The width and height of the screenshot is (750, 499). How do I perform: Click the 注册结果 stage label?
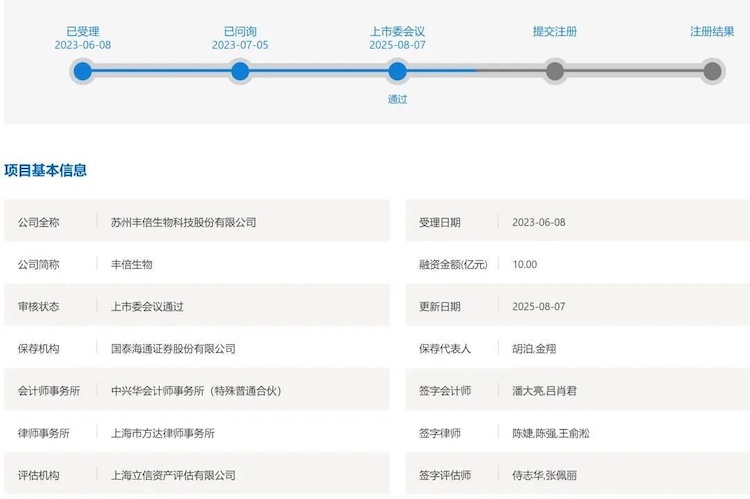[x=712, y=31]
